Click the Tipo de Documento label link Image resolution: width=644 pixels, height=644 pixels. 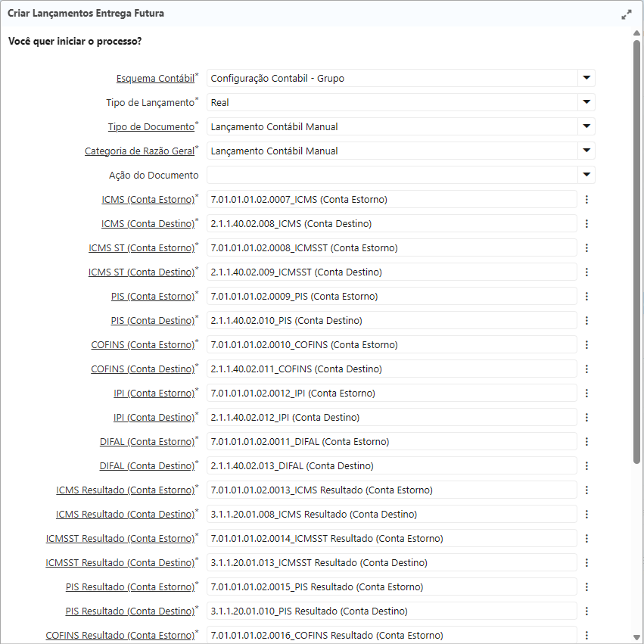[151, 127]
